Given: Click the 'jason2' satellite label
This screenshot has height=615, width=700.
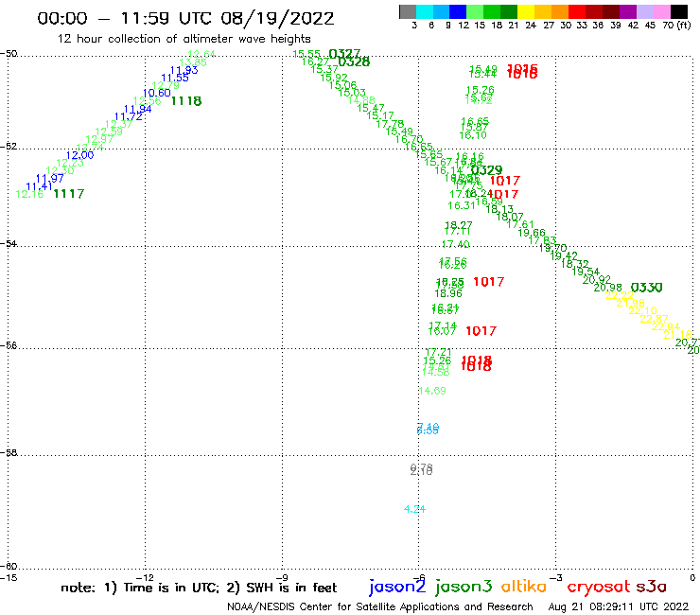Looking at the screenshot, I should pyautogui.click(x=397, y=587).
